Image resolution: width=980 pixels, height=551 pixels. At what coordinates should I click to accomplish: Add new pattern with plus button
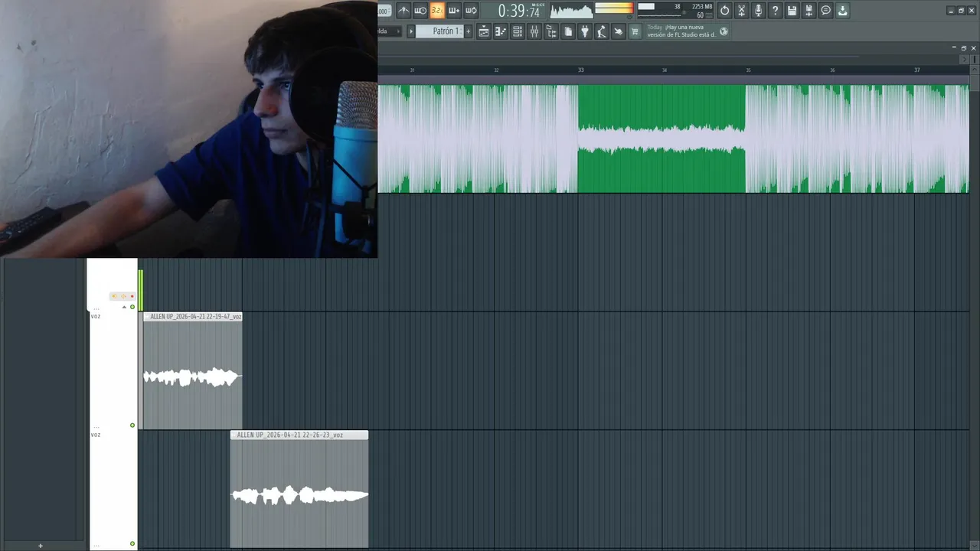click(469, 31)
